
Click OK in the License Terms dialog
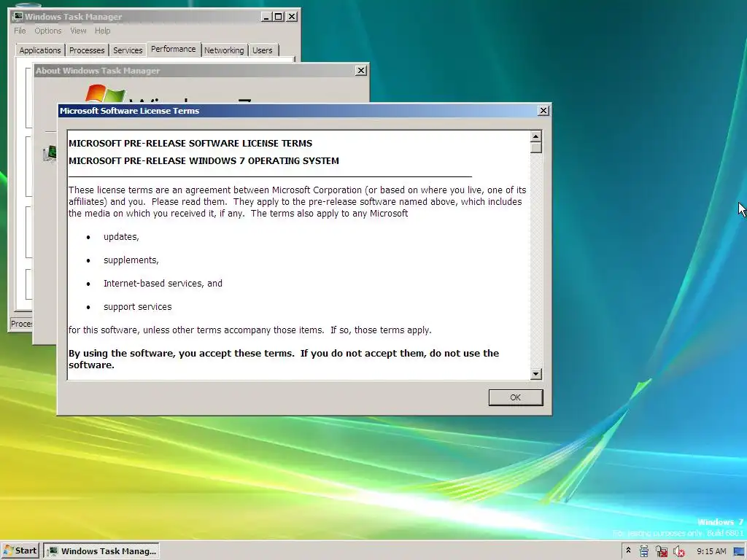pos(516,397)
